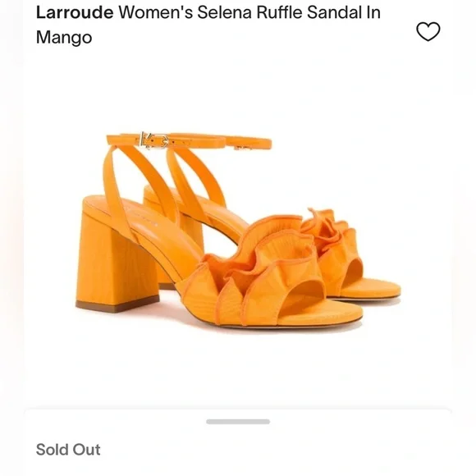
Task: Tap the ankle strap above the heel
Action: click(188, 141)
